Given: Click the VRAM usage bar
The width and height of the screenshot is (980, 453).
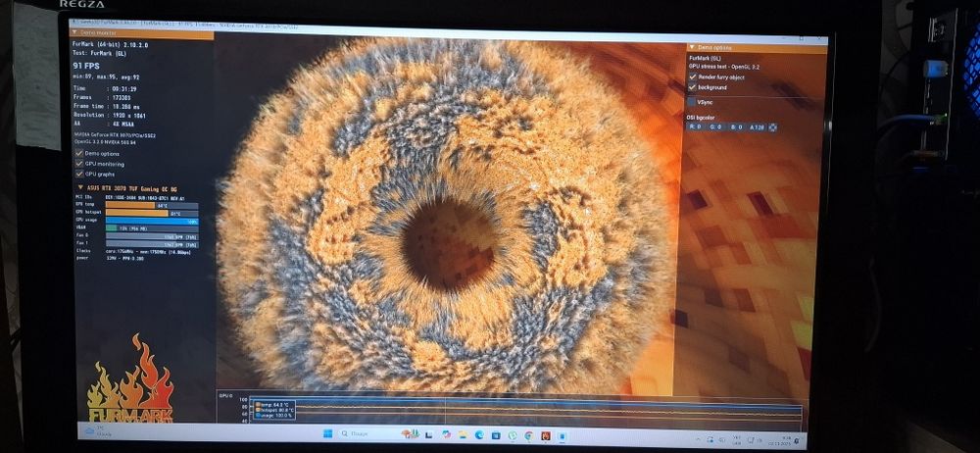Looking at the screenshot, I should [152, 228].
